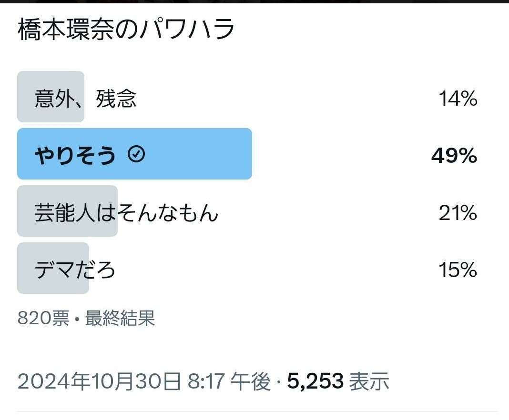Click the gray bar beside 意外、残念

coord(50,96)
